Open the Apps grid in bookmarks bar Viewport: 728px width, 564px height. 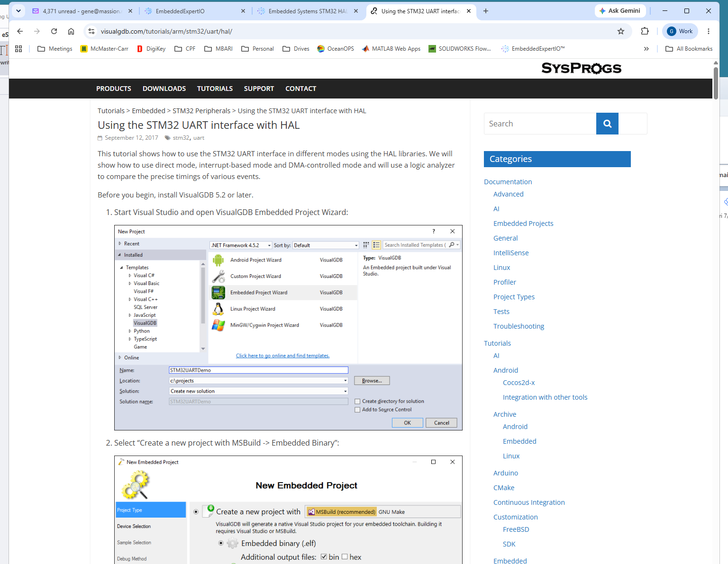pos(18,49)
